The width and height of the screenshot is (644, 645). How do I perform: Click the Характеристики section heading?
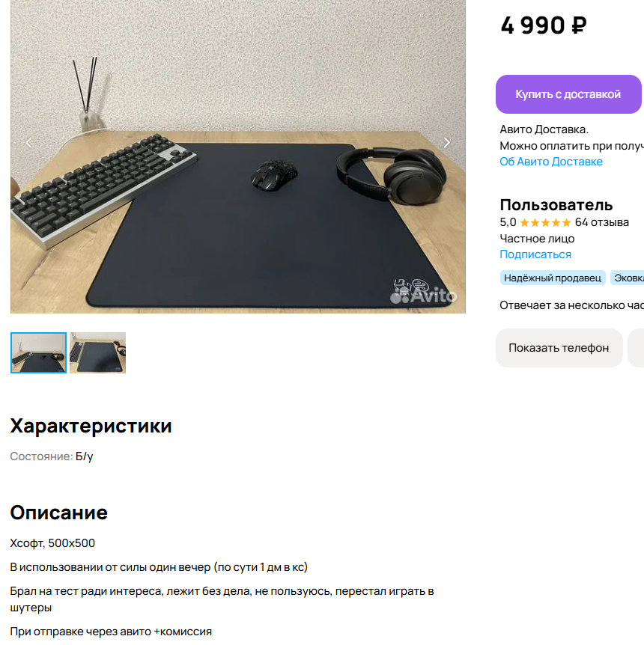(91, 426)
